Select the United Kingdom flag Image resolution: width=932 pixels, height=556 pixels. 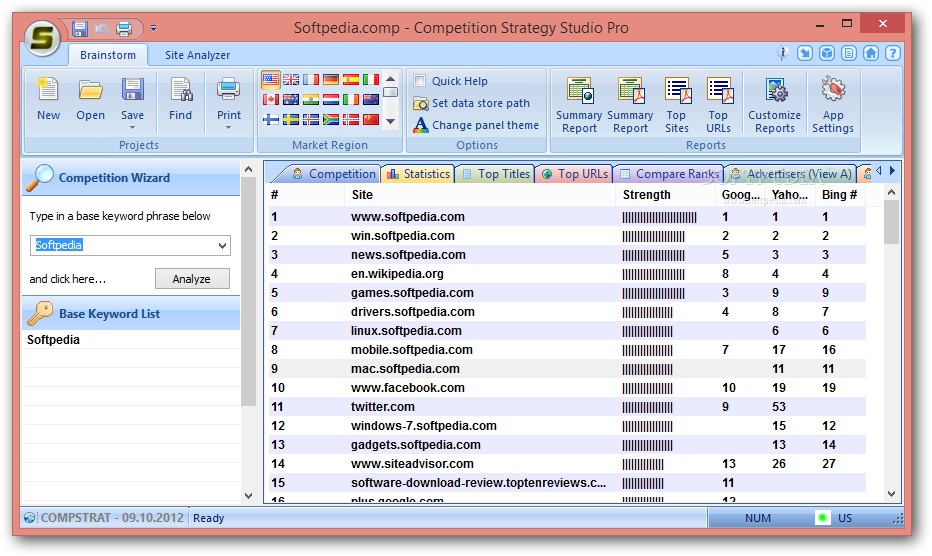tap(291, 80)
